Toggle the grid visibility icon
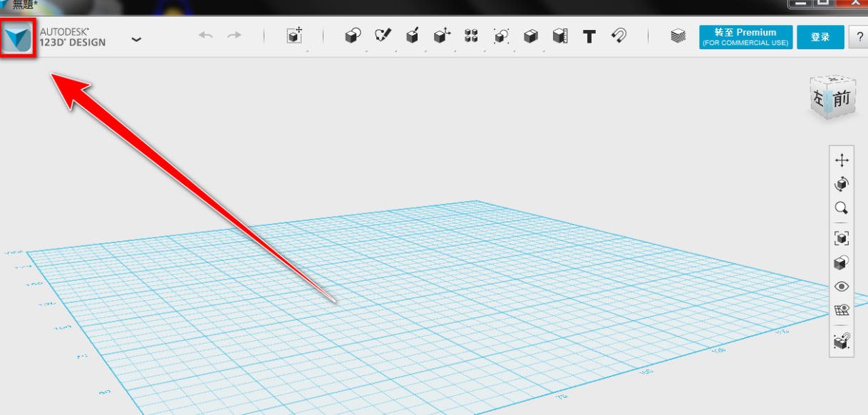Image resolution: width=868 pixels, height=415 pixels. click(842, 310)
